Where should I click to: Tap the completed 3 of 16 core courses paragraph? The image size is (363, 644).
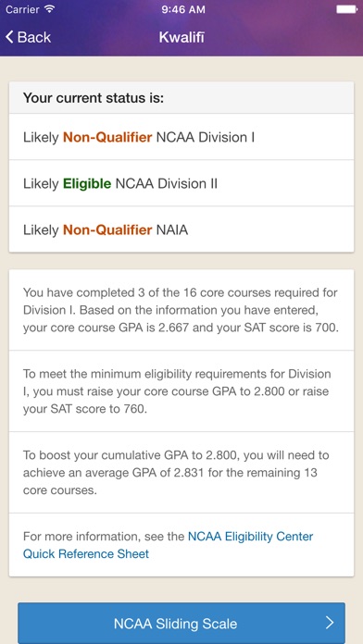point(181,310)
